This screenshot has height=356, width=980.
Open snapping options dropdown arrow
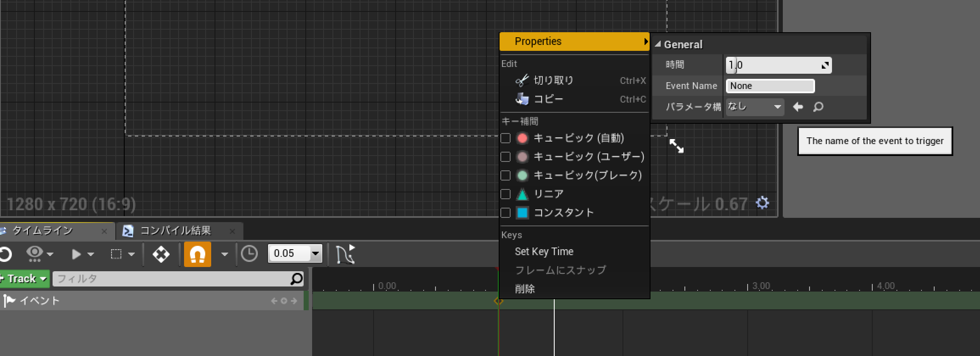coord(225,254)
